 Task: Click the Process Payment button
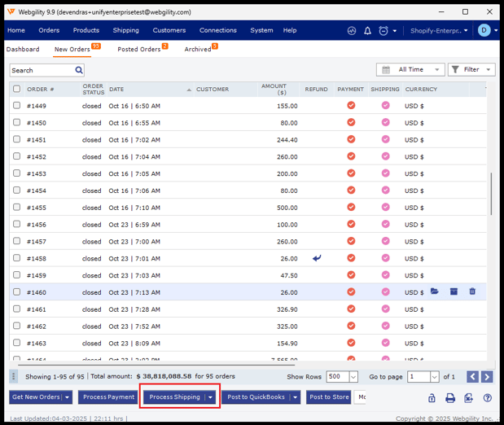(108, 397)
